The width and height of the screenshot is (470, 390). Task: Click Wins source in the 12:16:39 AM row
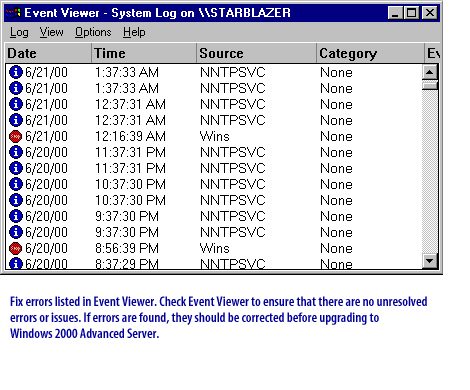click(215, 136)
